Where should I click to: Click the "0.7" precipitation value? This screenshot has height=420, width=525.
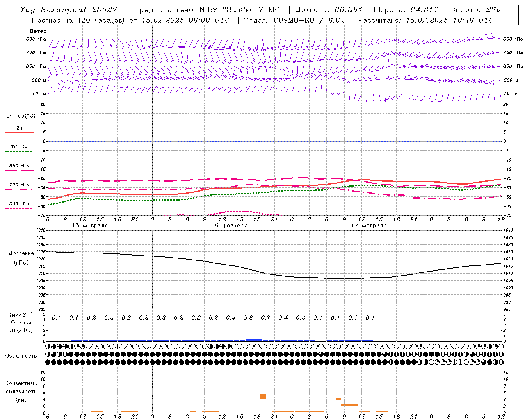point(266,317)
